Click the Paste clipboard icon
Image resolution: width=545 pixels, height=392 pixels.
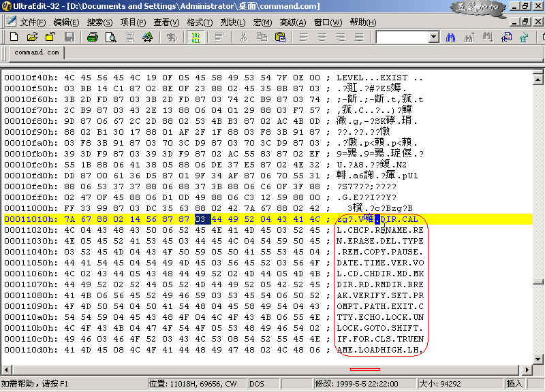pos(279,37)
